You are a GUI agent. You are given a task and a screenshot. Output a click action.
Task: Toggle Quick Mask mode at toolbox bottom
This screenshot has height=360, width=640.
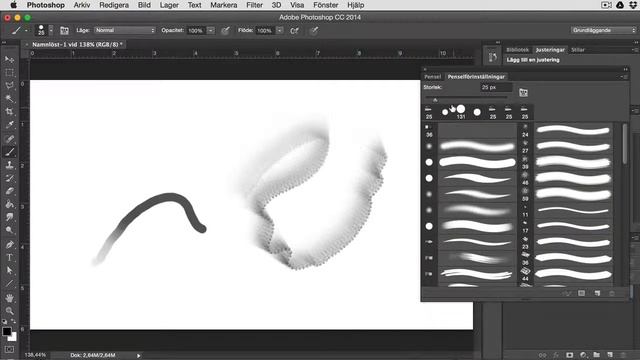point(9,349)
